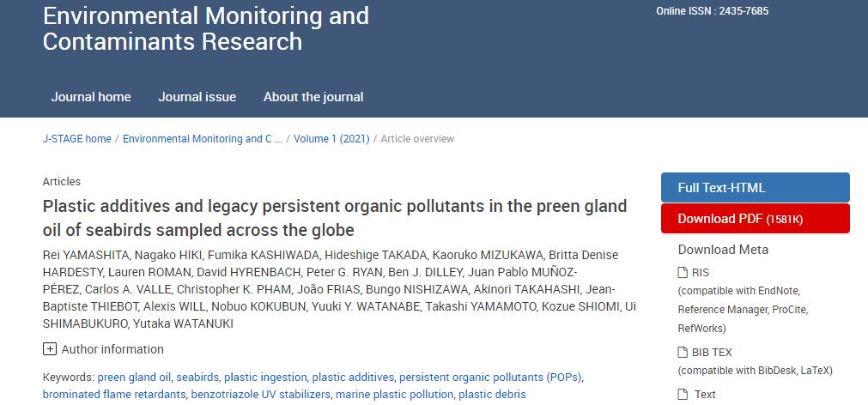Open the Full Text-HTML button
This screenshot has width=868, height=405.
tap(755, 188)
